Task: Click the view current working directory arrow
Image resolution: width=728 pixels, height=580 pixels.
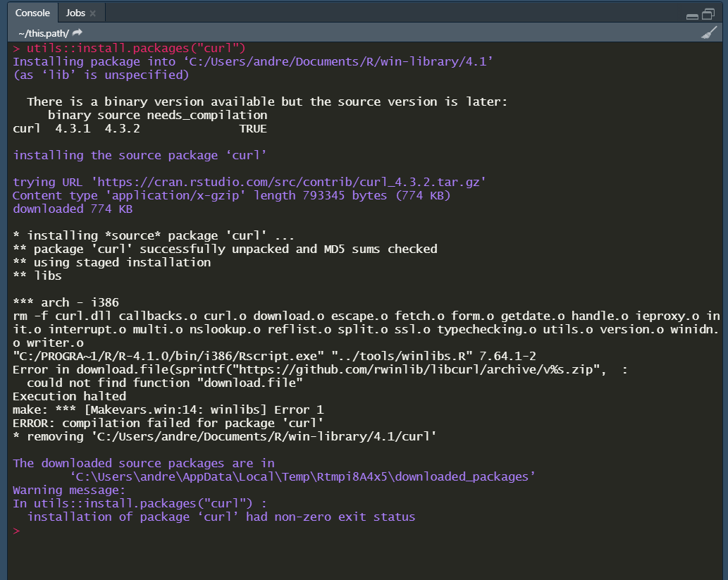Action: (78, 33)
